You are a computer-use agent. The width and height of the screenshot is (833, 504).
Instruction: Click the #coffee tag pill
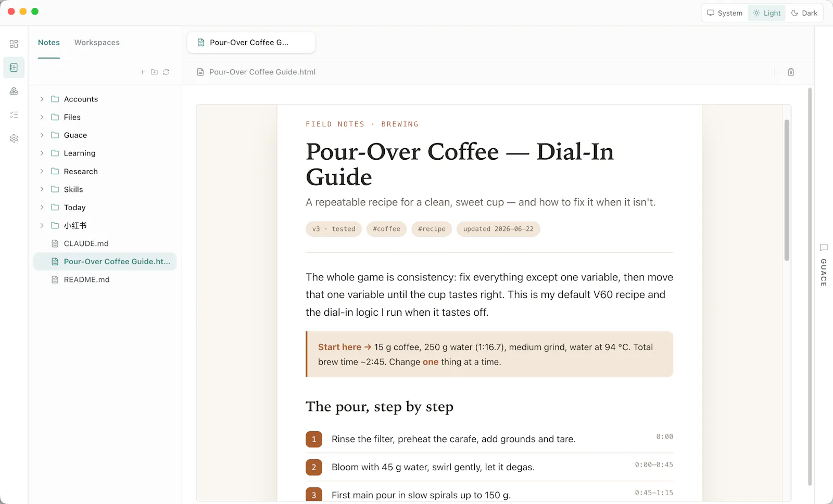click(x=386, y=229)
